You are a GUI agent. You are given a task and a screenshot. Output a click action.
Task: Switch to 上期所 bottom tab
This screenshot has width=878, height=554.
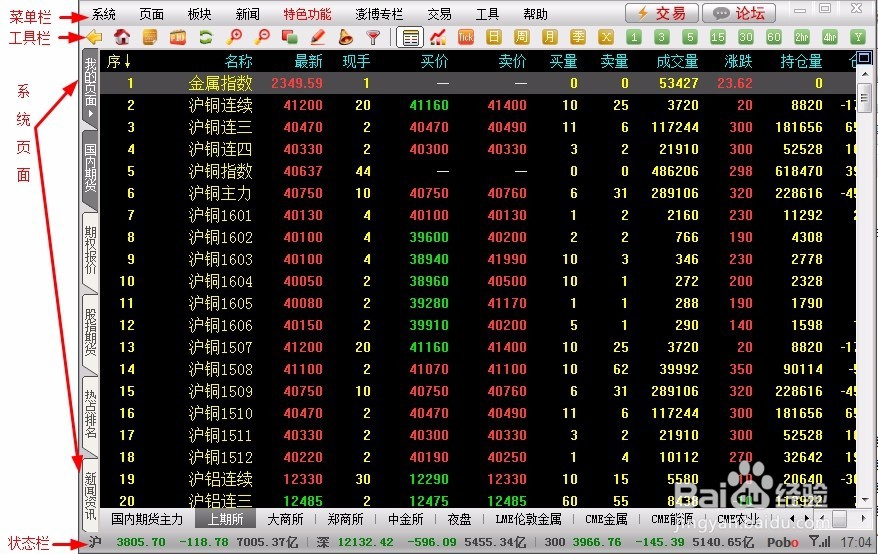point(226,519)
